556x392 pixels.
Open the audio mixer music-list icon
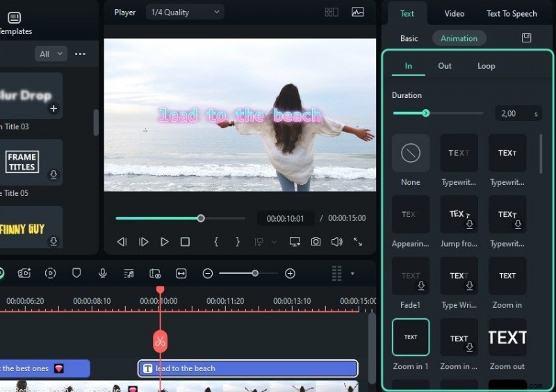129,273
